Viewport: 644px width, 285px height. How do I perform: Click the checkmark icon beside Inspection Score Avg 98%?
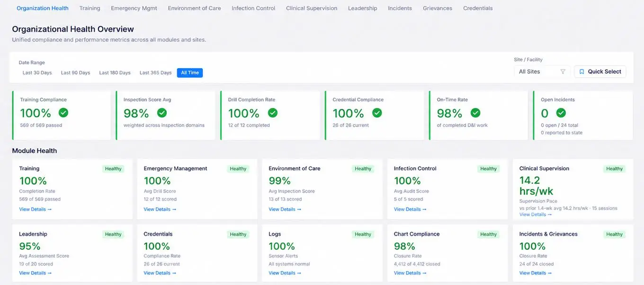162,113
